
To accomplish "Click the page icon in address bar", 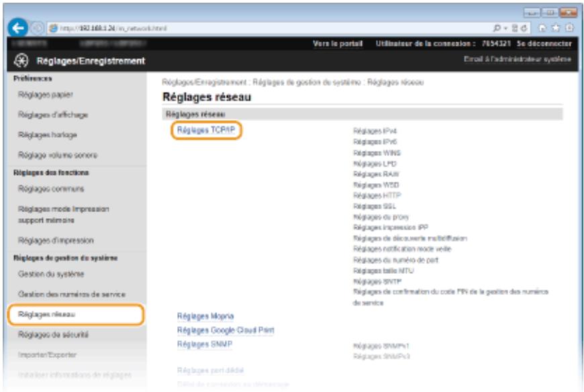I will pyautogui.click(x=53, y=28).
